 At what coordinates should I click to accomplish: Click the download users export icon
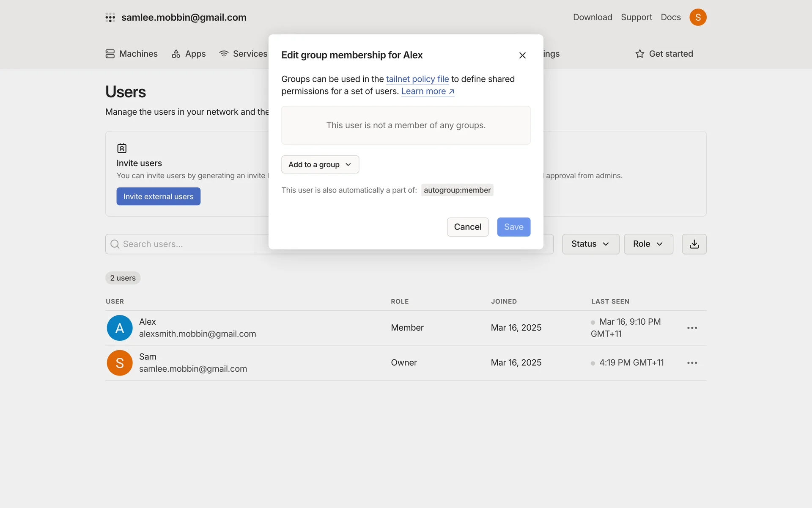pos(694,244)
